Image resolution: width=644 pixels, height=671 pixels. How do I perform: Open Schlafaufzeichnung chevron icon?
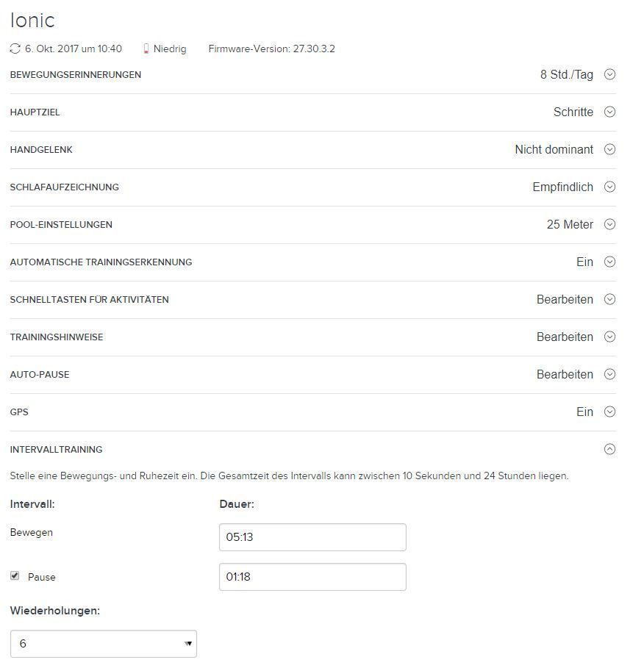click(609, 187)
